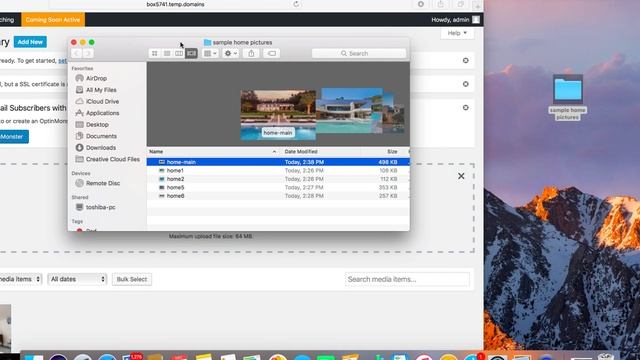
Task: Select the home5 file
Action: (x=278, y=188)
